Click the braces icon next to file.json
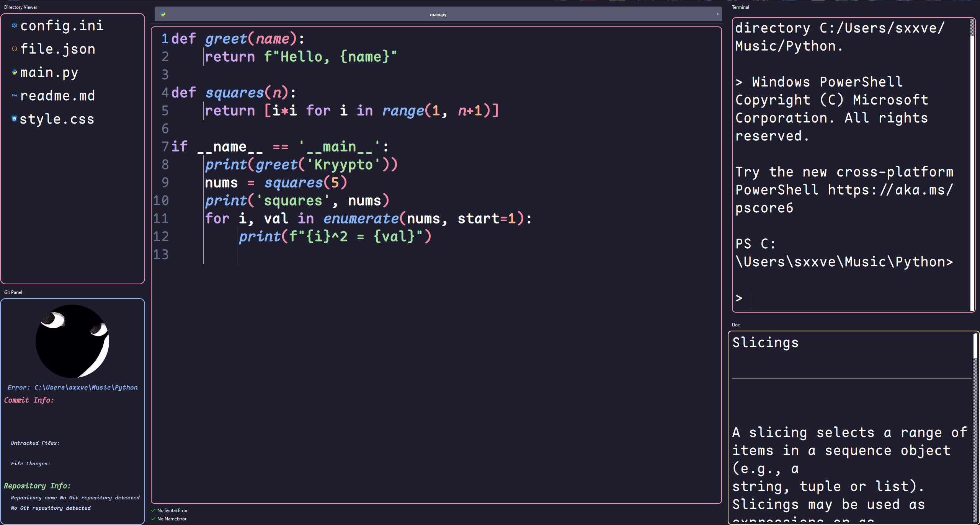980x525 pixels. [15, 49]
